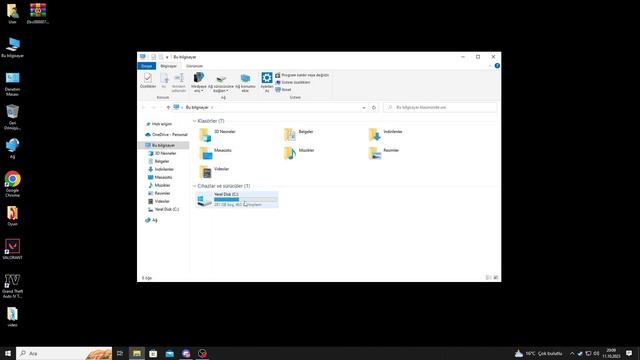Open Ağ sürücüsüne bağlan ribbon dropdown

point(221,82)
